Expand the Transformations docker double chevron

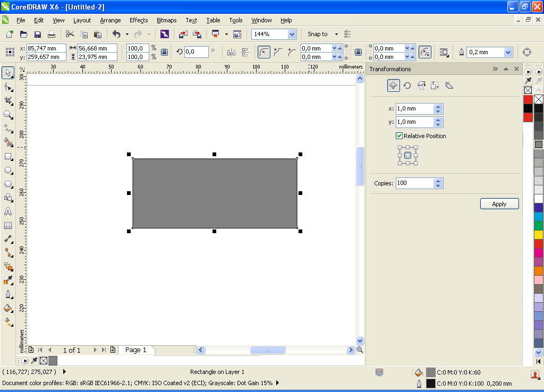tap(495, 69)
